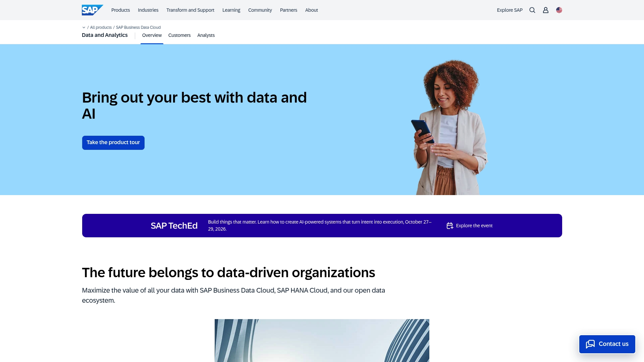This screenshot has width=644, height=362.
Task: Go to All products breadcrumb
Action: pos(101,27)
